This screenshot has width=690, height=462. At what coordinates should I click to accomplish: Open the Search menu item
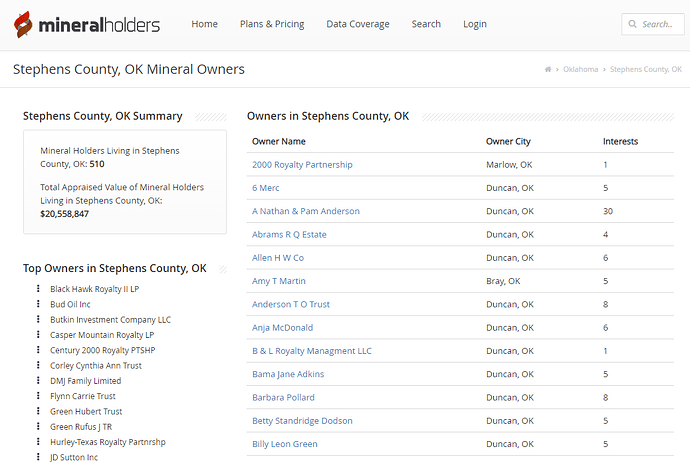point(426,24)
